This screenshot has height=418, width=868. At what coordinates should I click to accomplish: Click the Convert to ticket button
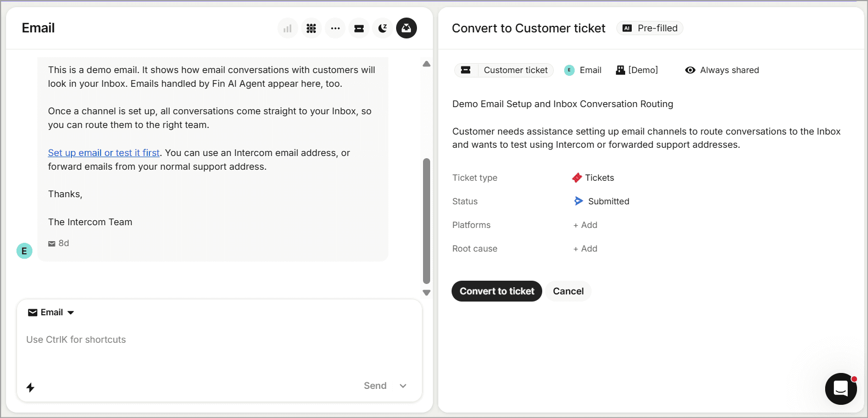point(497,291)
